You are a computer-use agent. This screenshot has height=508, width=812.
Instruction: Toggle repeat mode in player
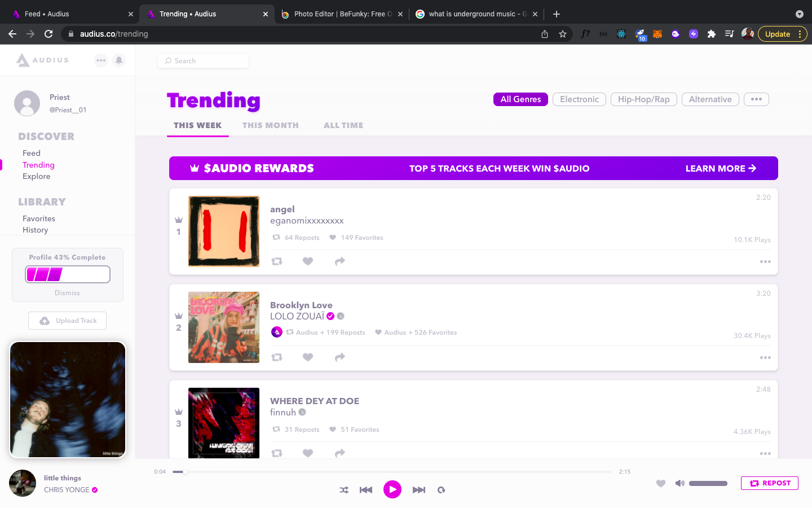click(442, 490)
